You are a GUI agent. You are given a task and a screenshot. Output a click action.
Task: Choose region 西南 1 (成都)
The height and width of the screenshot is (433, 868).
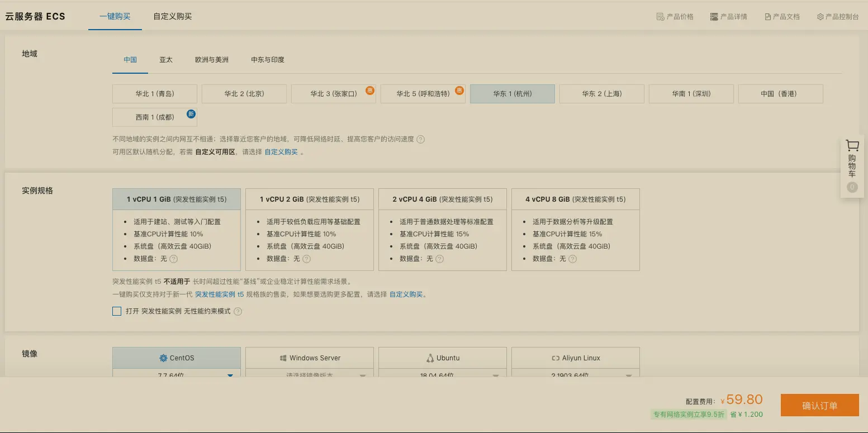coord(155,117)
